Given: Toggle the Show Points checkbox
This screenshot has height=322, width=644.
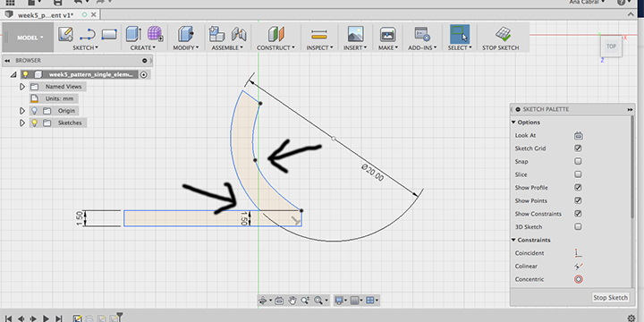Looking at the screenshot, I should 579,201.
